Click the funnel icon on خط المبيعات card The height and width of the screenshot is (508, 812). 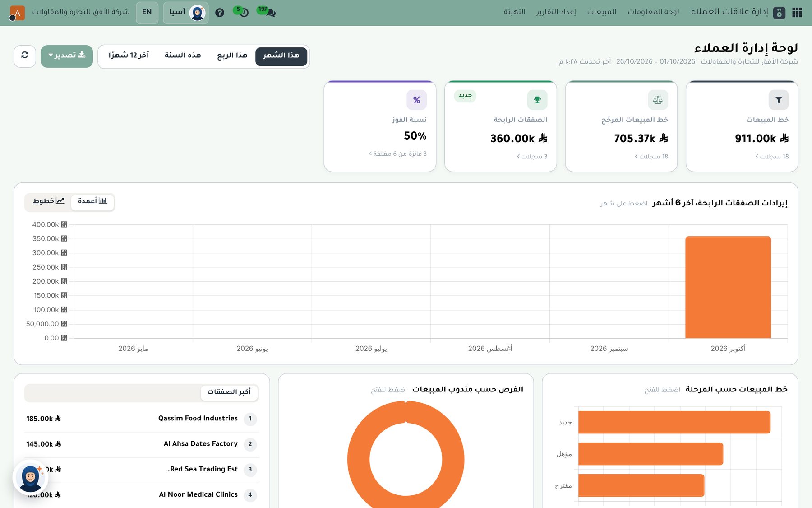[779, 100]
